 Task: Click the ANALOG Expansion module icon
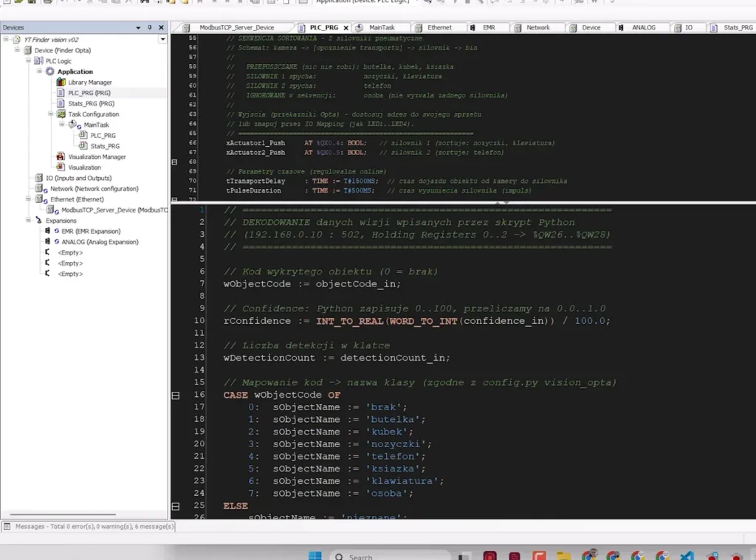point(47,241)
